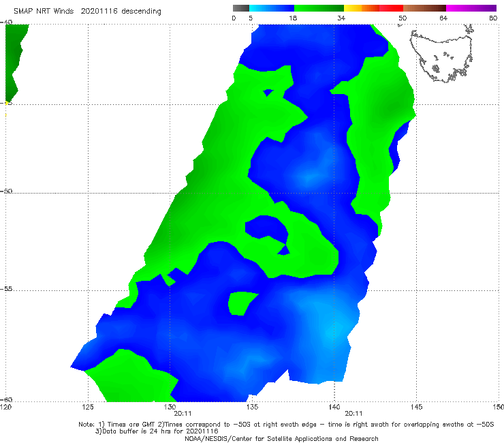This screenshot has height=443, width=504.
Task: Click the 'Note: 1) Times are GMT' line
Action: (x=286, y=425)
